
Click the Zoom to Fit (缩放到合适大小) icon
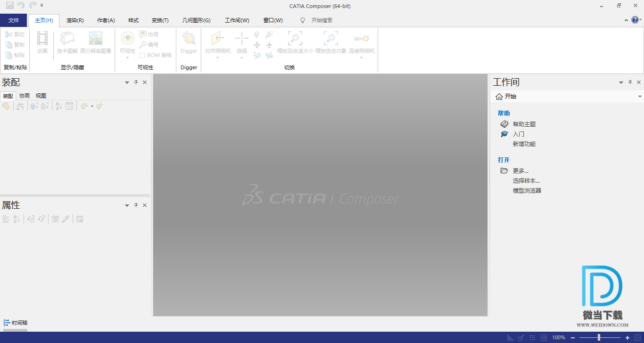[295, 38]
